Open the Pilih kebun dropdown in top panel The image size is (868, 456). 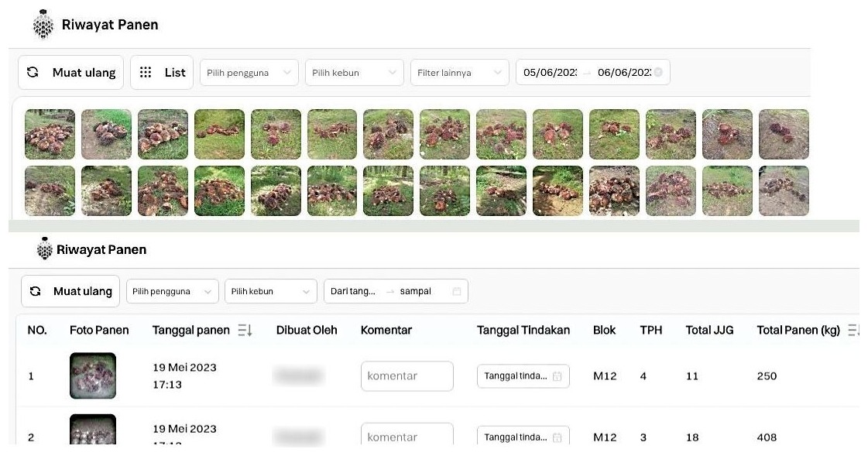(x=355, y=73)
